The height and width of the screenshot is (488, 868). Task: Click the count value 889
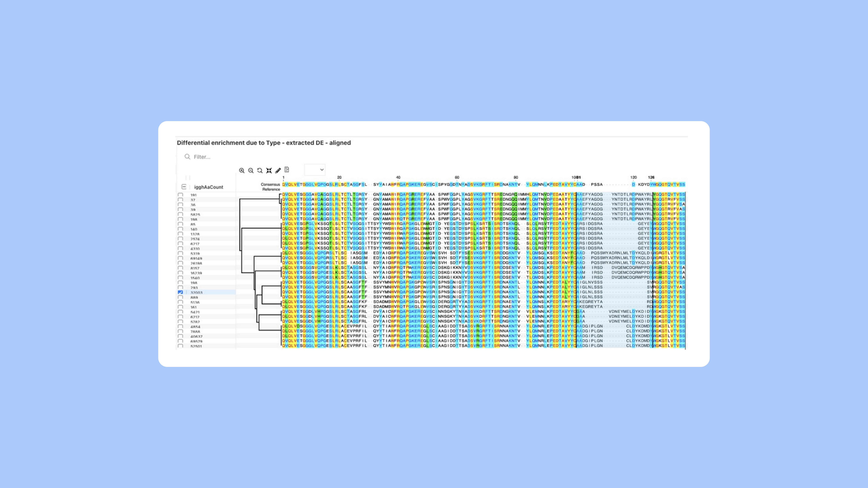[x=194, y=298]
